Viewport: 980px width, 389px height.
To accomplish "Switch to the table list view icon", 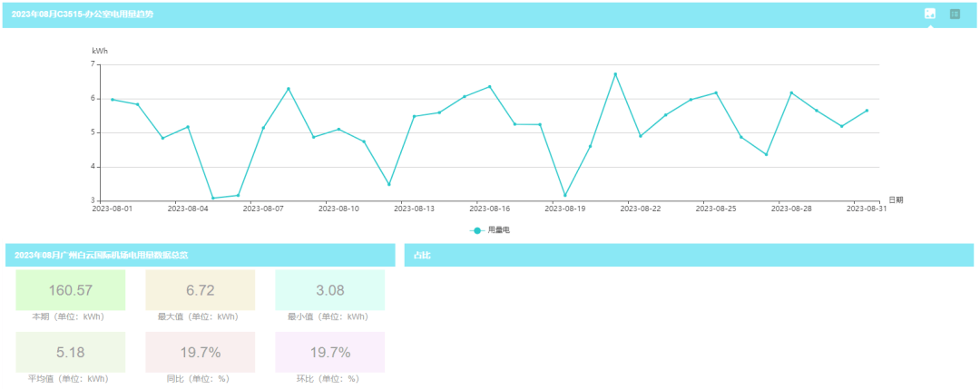I will [x=955, y=14].
